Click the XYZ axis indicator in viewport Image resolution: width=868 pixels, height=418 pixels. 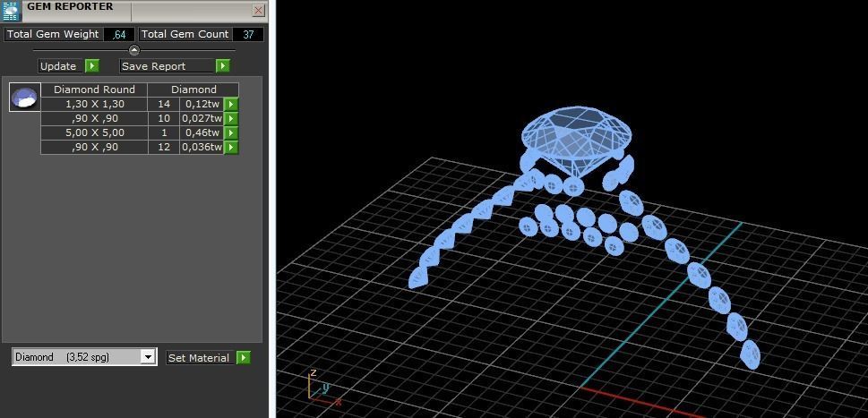324,387
